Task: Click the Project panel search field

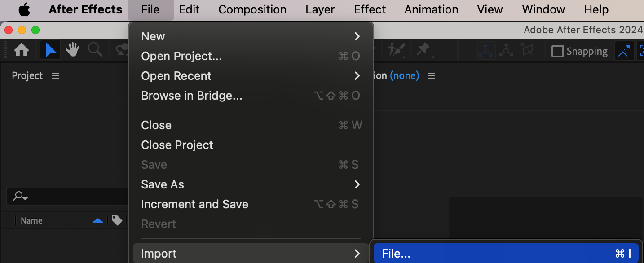Action: (x=67, y=197)
